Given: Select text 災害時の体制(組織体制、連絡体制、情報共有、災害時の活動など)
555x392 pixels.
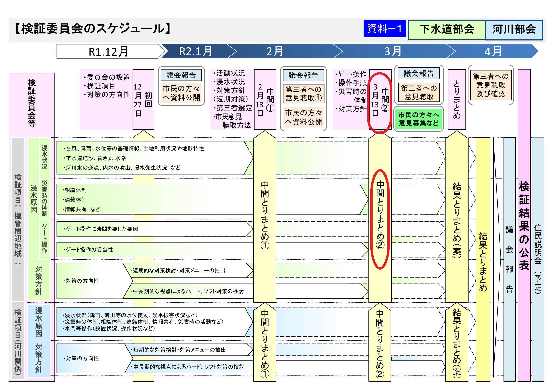Looking at the screenshot, I should point(143,322).
